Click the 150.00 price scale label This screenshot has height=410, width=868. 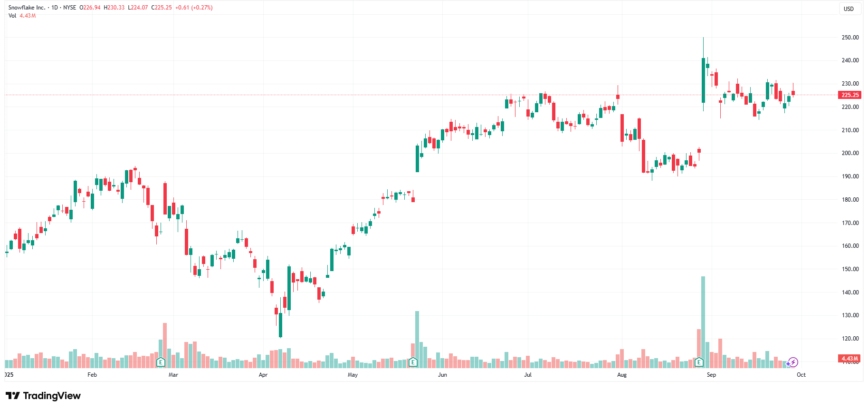tap(850, 269)
